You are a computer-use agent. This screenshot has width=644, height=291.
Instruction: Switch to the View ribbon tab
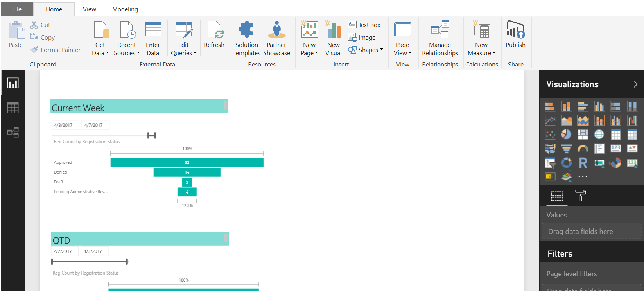pyautogui.click(x=90, y=9)
